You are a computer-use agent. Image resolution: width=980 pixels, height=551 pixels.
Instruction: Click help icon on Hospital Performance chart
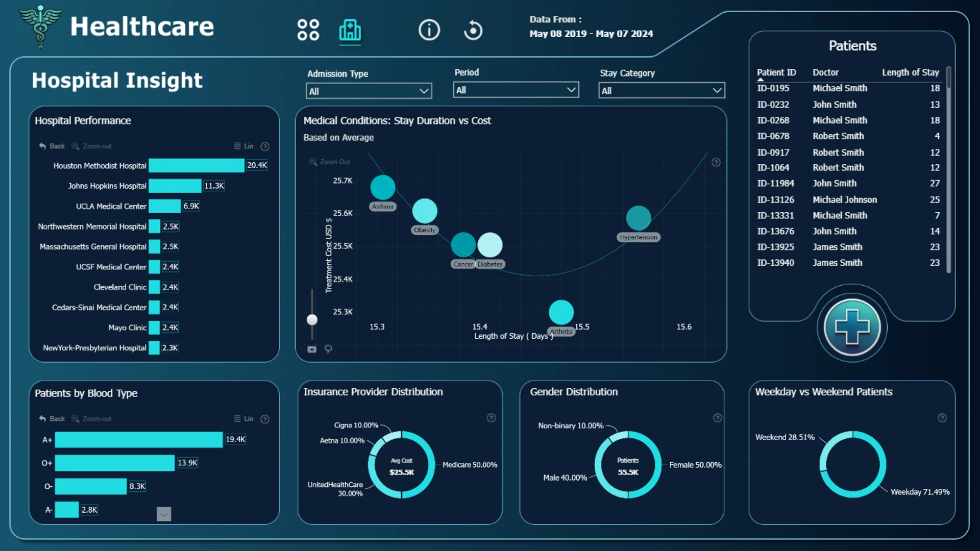click(265, 146)
